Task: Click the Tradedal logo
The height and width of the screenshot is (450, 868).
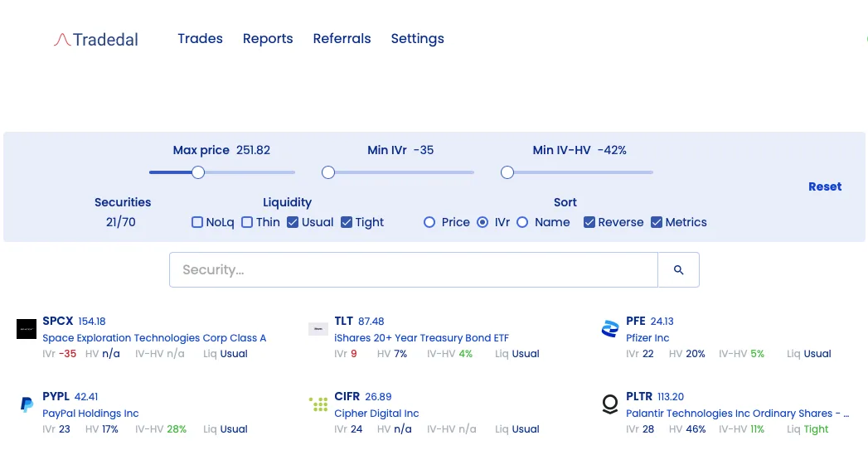Action: (x=96, y=39)
